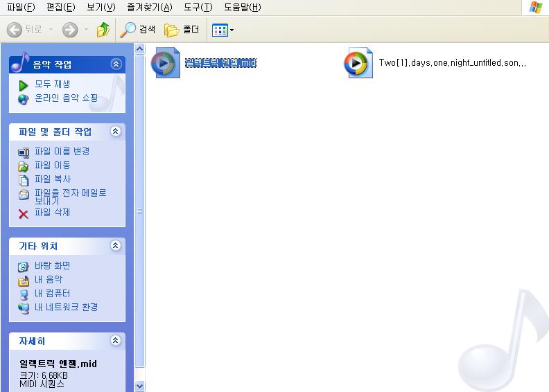Viewport: 549px width, 392px height.
Task: Go to 내 음악 folder
Action: point(49,279)
